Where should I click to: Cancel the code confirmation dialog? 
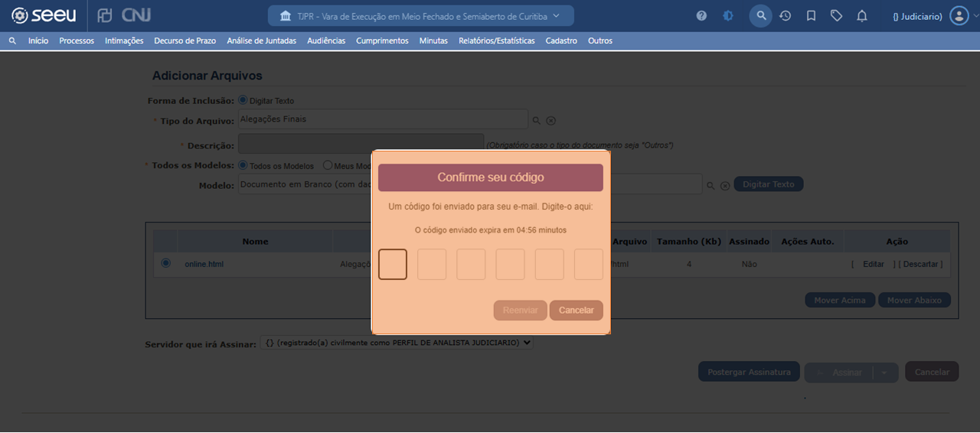pos(576,311)
